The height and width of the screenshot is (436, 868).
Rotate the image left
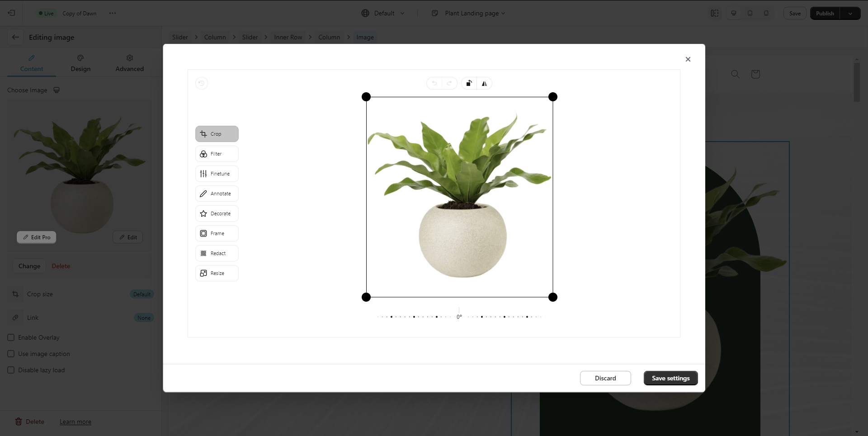coord(469,83)
